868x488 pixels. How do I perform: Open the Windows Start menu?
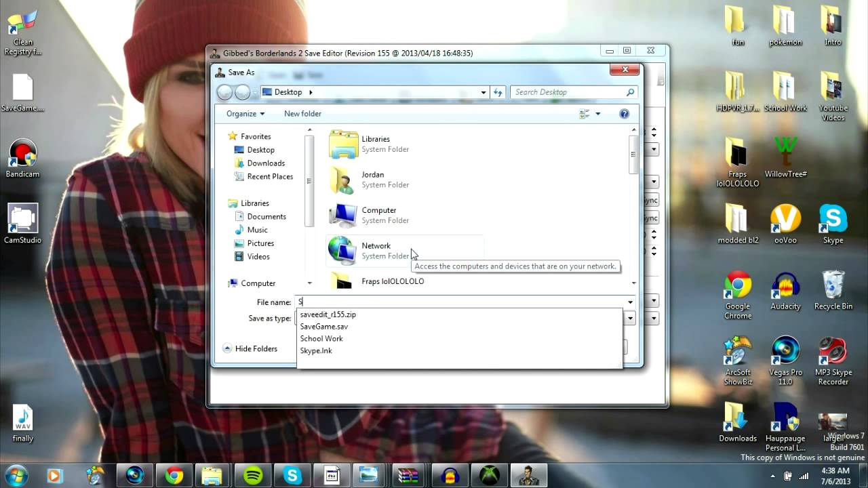click(16, 475)
